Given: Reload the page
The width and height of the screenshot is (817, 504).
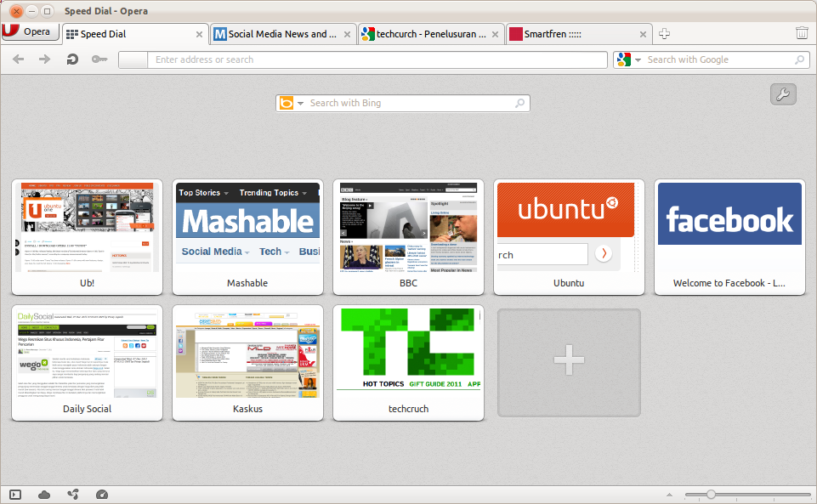Looking at the screenshot, I should click(72, 59).
